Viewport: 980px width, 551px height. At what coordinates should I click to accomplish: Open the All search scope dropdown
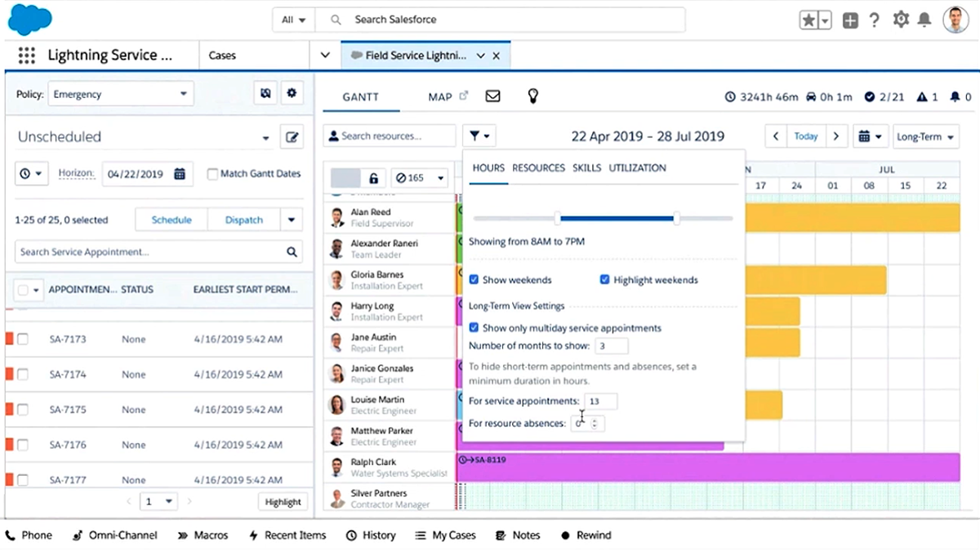pyautogui.click(x=292, y=20)
